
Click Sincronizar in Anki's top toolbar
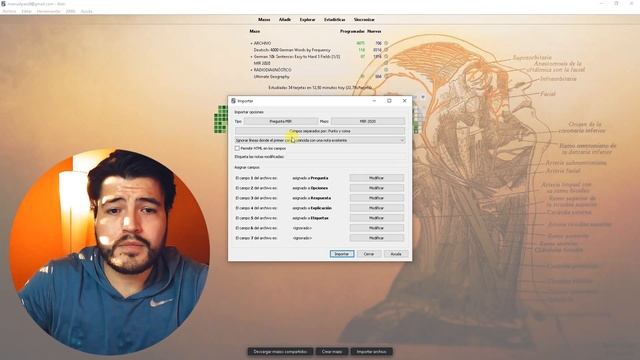click(x=364, y=20)
